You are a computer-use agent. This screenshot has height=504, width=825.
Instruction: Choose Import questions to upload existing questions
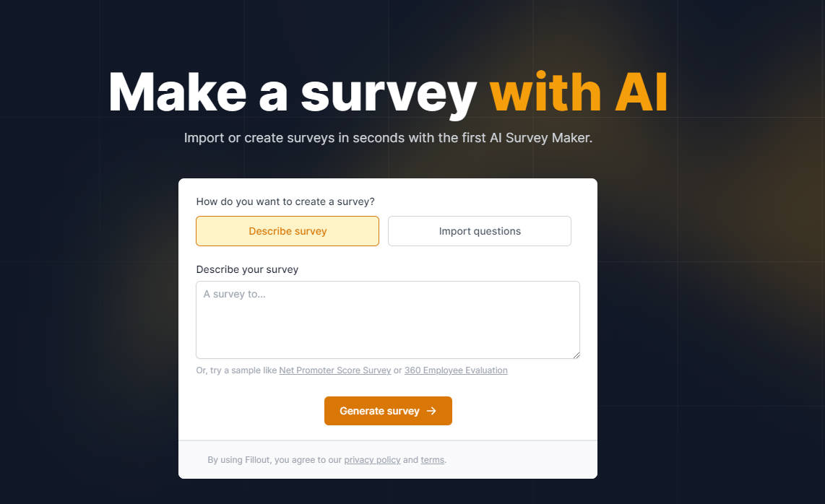click(x=479, y=230)
